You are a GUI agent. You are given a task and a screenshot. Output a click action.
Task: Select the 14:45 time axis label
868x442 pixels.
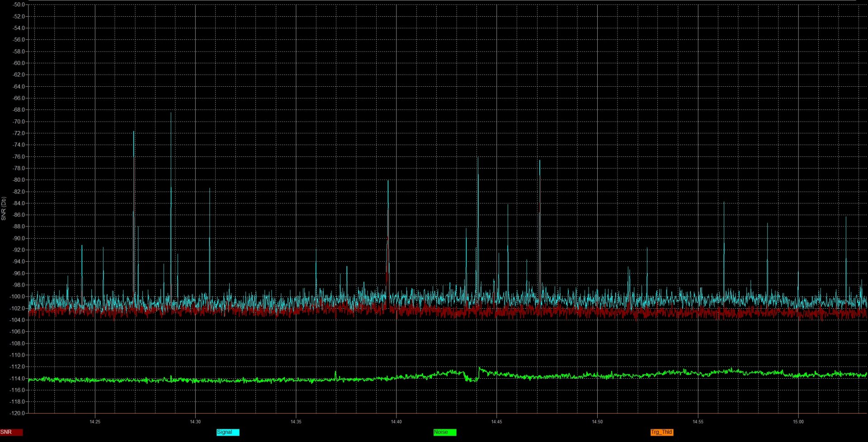497,422
